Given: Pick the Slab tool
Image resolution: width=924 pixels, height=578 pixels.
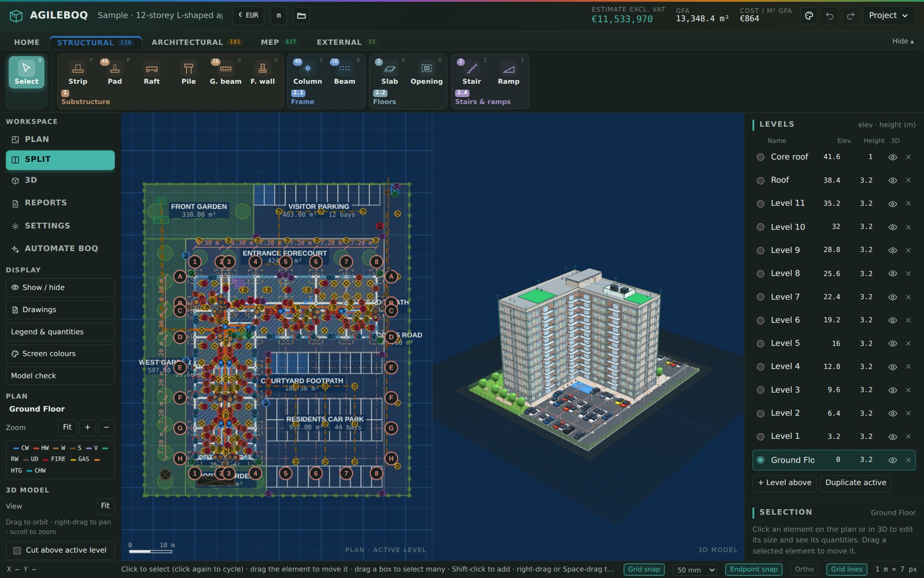Looking at the screenshot, I should 389,73.
